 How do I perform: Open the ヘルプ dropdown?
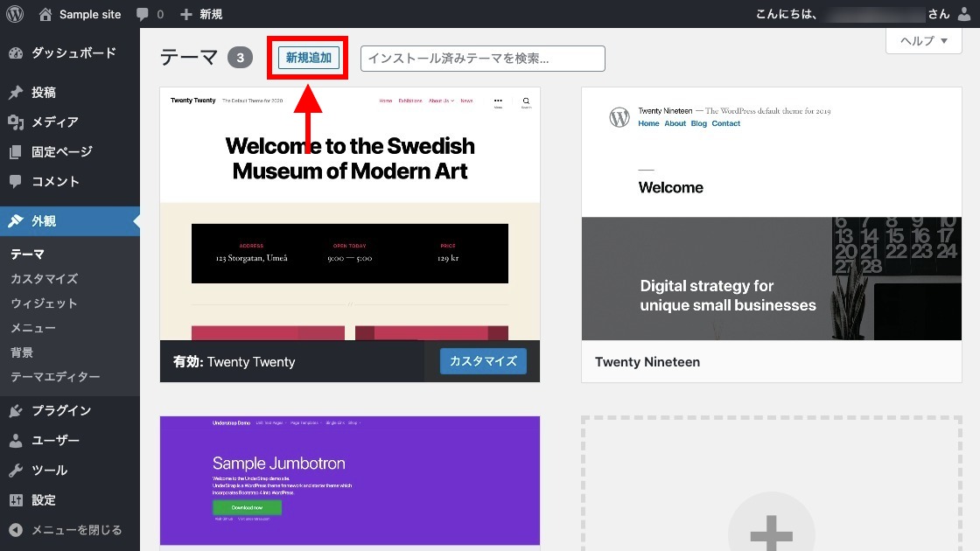point(922,41)
